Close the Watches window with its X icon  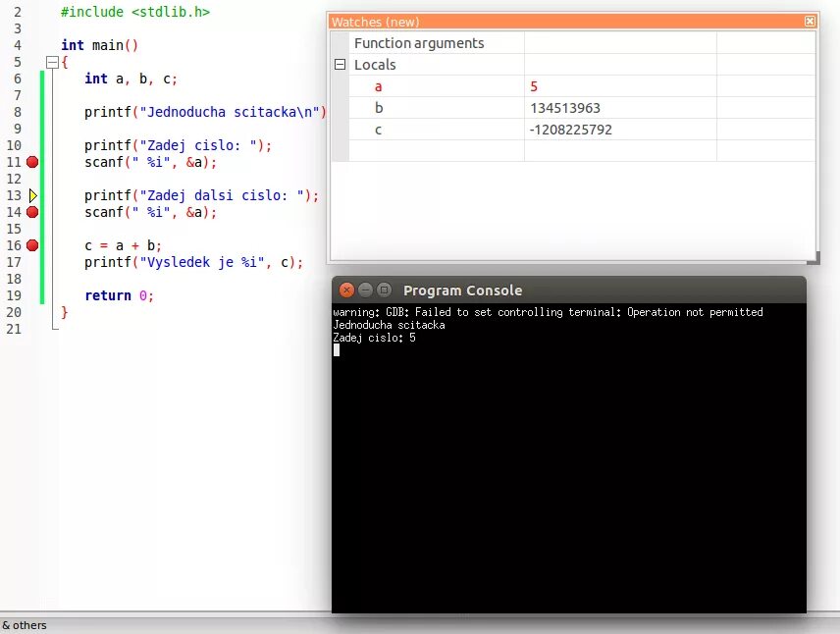pos(810,21)
